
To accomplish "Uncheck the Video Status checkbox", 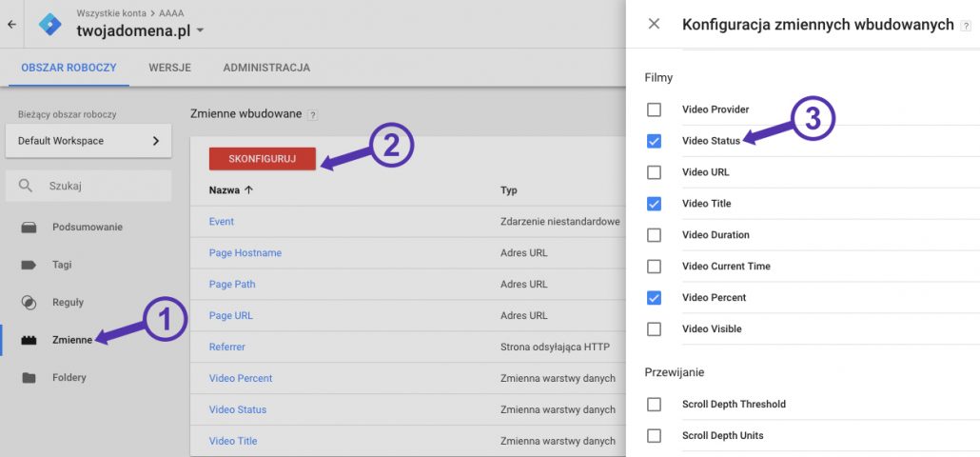I will pos(654,141).
